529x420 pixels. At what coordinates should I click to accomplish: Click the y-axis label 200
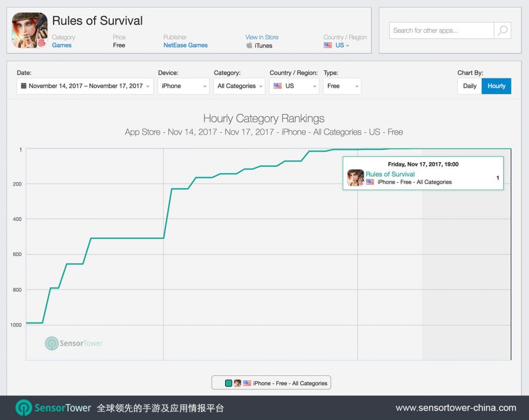(x=17, y=184)
